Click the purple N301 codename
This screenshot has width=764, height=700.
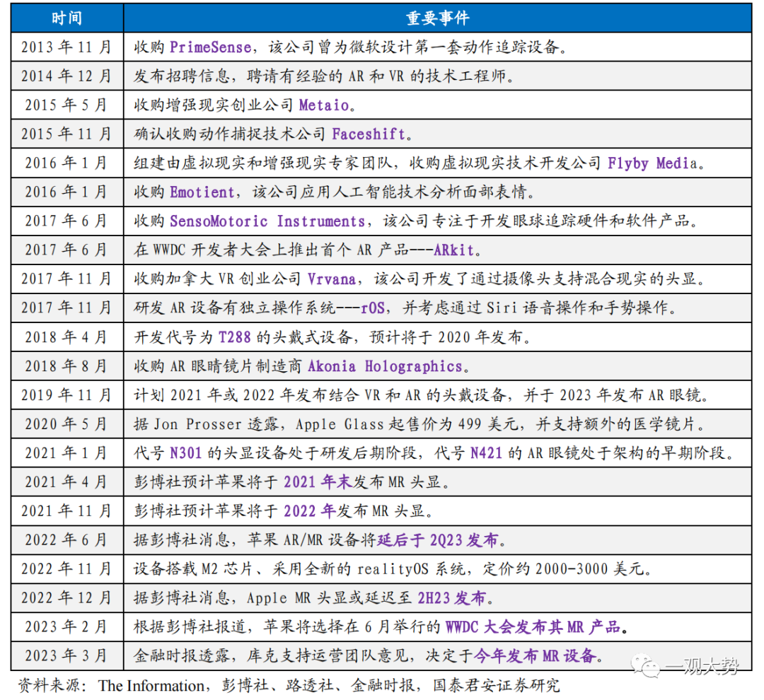(x=185, y=453)
